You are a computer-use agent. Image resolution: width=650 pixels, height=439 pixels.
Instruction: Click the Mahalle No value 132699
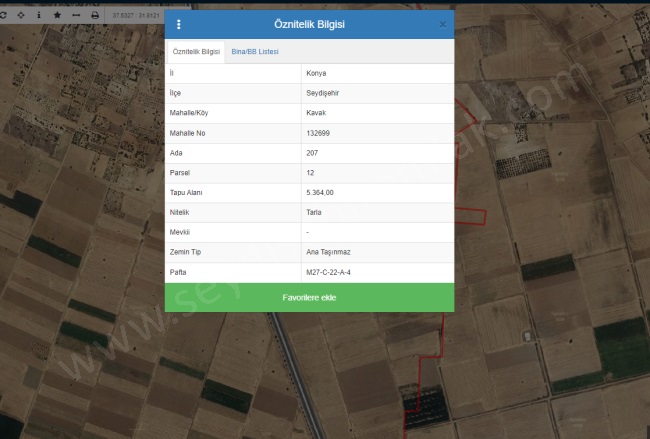(318, 133)
